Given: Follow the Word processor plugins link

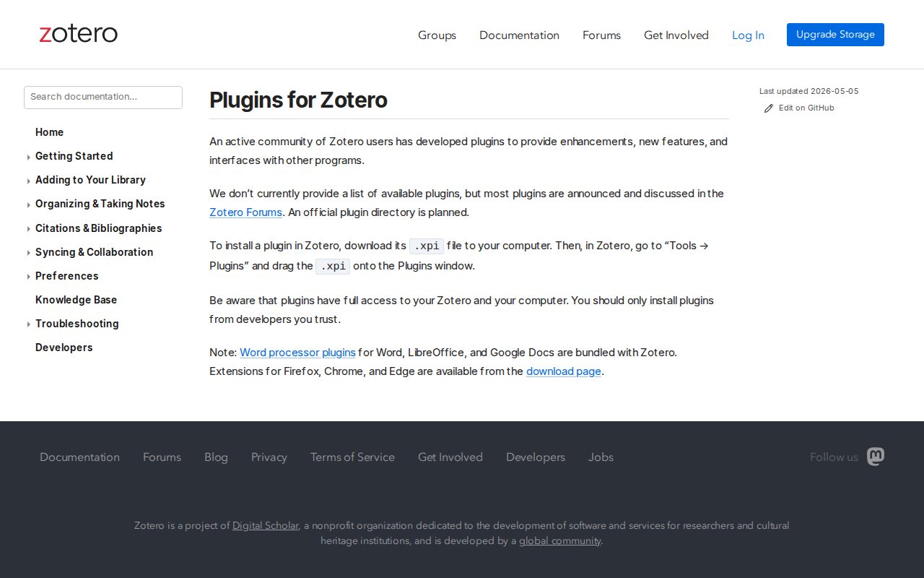Looking at the screenshot, I should tap(297, 353).
